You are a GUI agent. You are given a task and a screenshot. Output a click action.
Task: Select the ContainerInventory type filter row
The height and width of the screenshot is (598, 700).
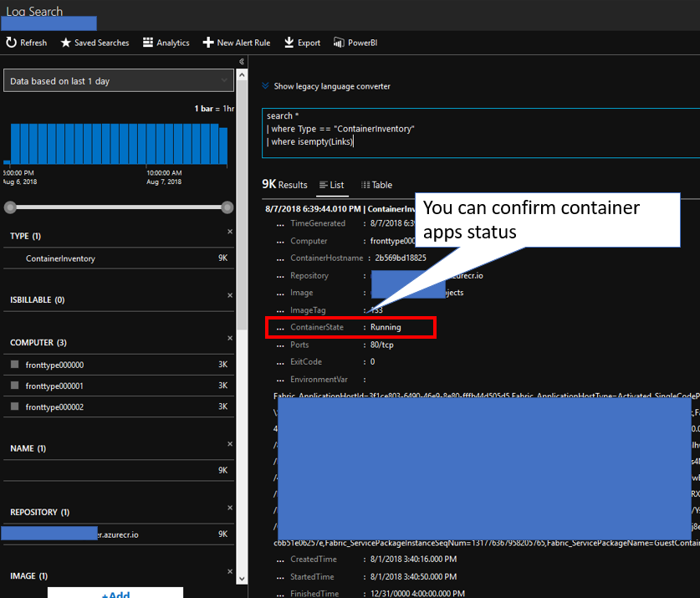click(x=118, y=258)
